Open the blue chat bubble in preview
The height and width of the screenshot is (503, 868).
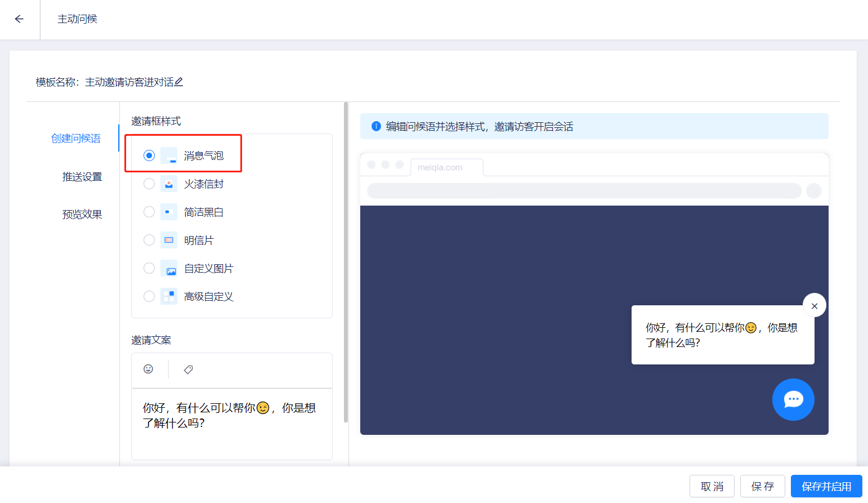793,399
